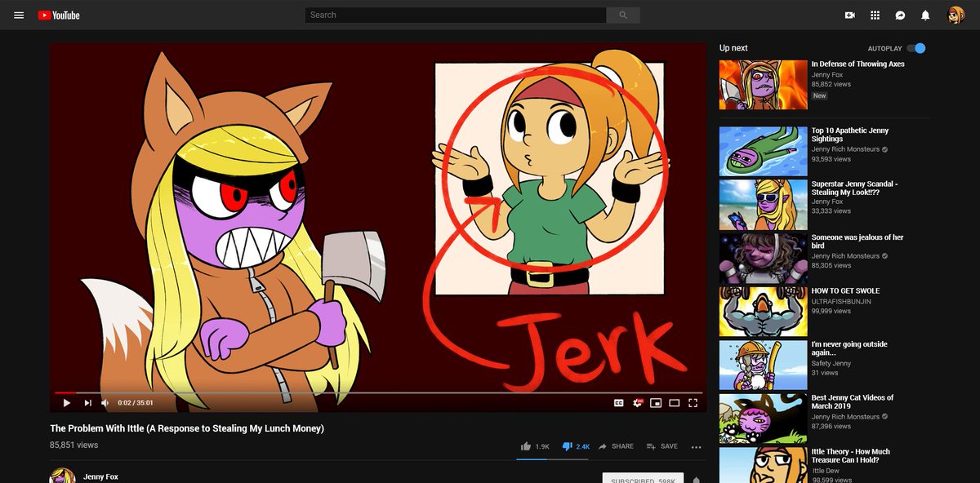Toggle closed captions

(x=618, y=402)
